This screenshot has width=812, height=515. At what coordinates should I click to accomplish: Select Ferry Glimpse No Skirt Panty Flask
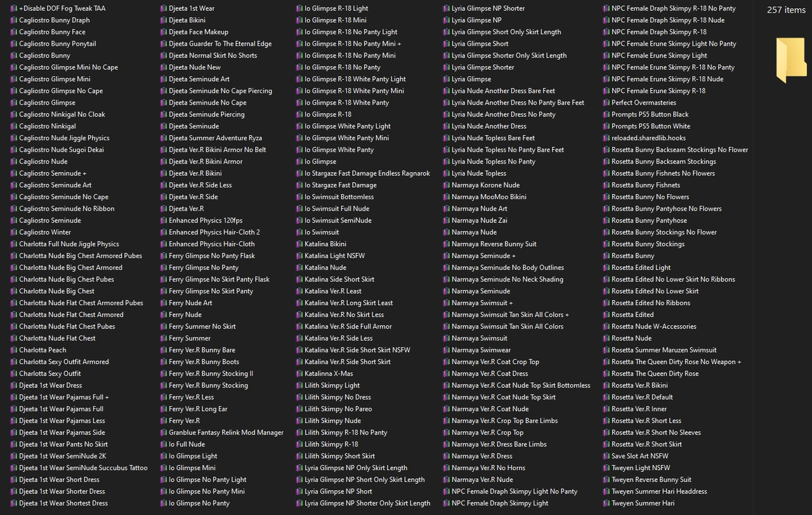[x=219, y=280]
